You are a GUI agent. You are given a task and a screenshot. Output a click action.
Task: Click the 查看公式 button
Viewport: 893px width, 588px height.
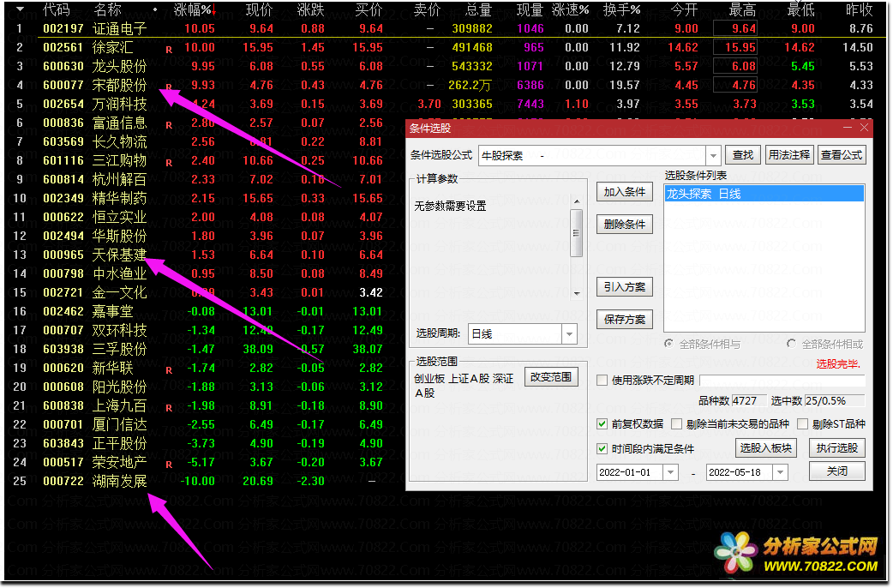pos(842,155)
